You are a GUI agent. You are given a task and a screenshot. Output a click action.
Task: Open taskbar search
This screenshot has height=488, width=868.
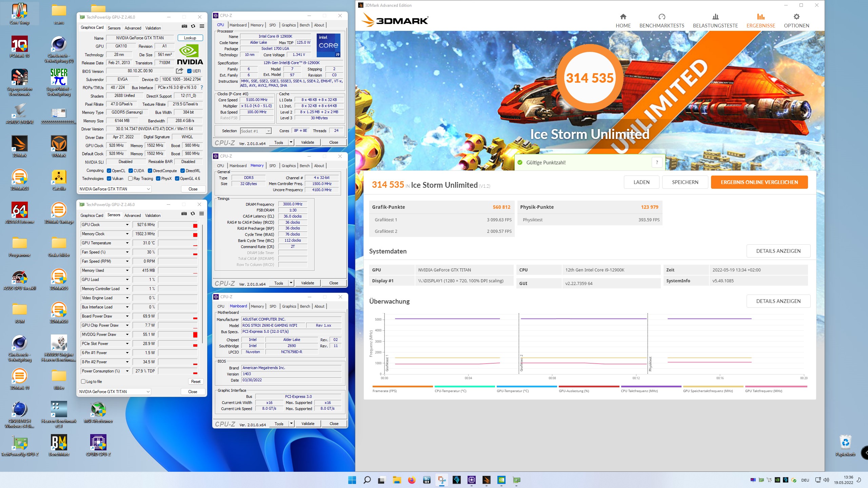(367, 480)
